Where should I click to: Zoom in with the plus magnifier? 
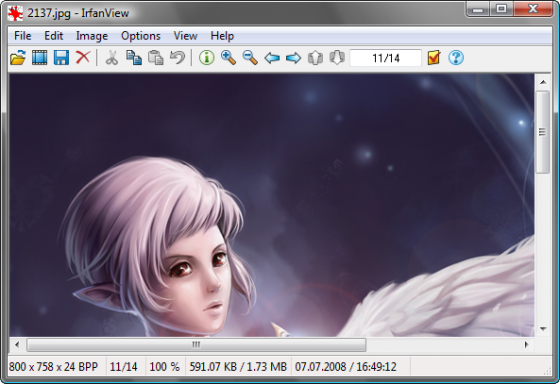228,58
